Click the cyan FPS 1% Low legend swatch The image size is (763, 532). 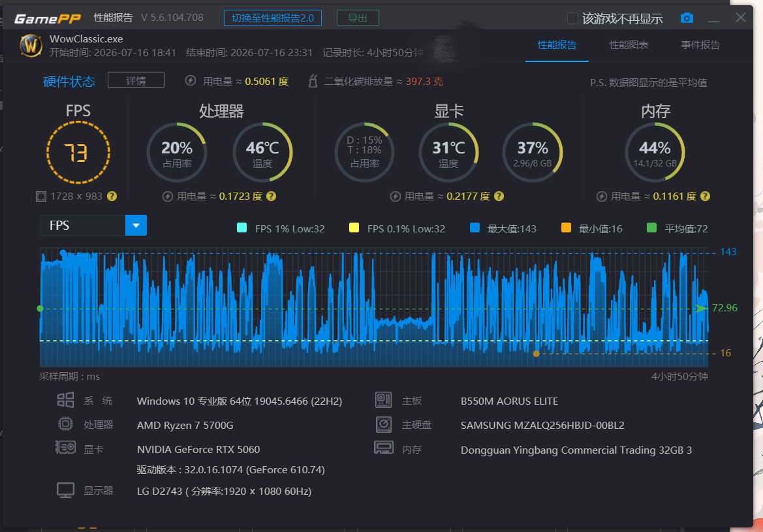[241, 228]
